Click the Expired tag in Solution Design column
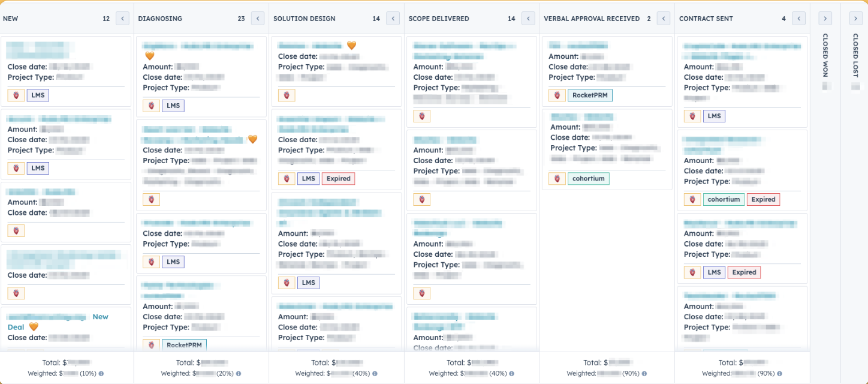The width and height of the screenshot is (868, 384). 338,178
